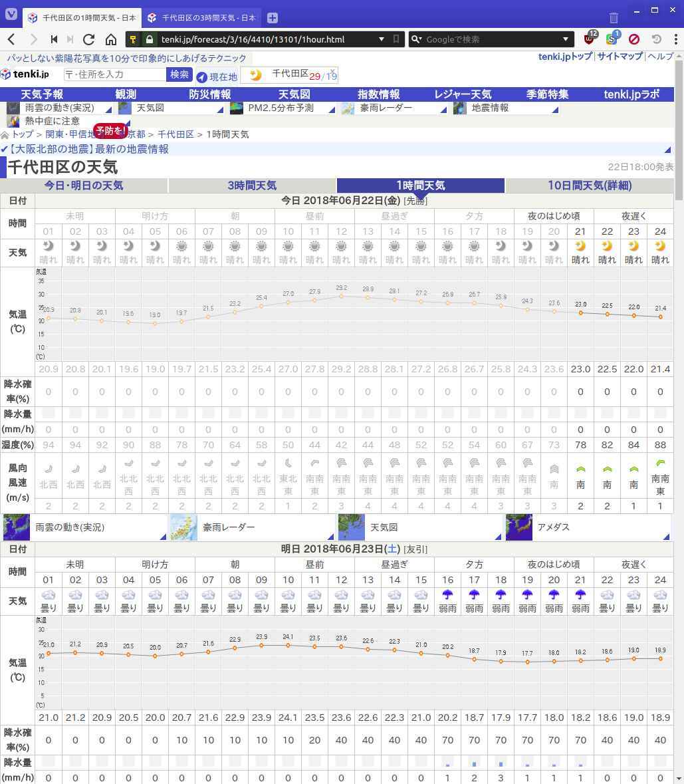The height and width of the screenshot is (784, 684).
Task: Click the Google search input field
Action: pos(491,39)
